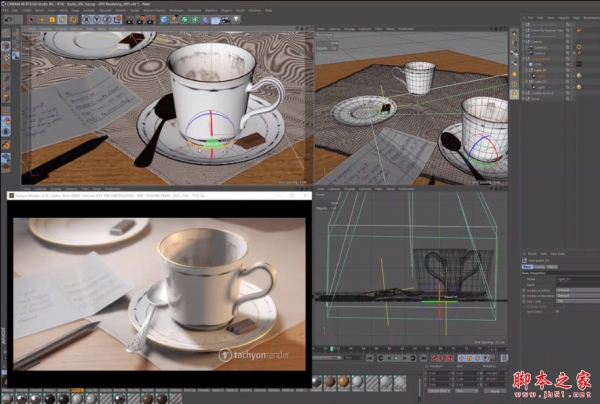Select the Camera.1 object row
The image size is (600, 404).
(540, 47)
